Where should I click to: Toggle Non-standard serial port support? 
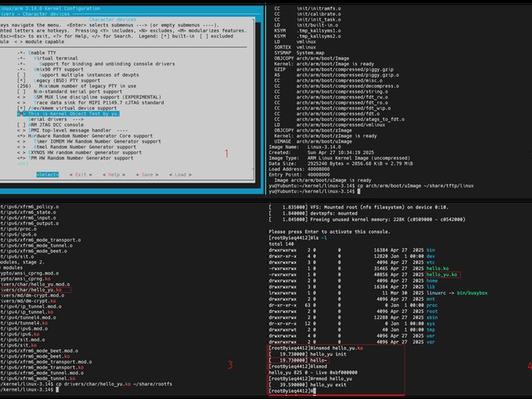[70, 91]
